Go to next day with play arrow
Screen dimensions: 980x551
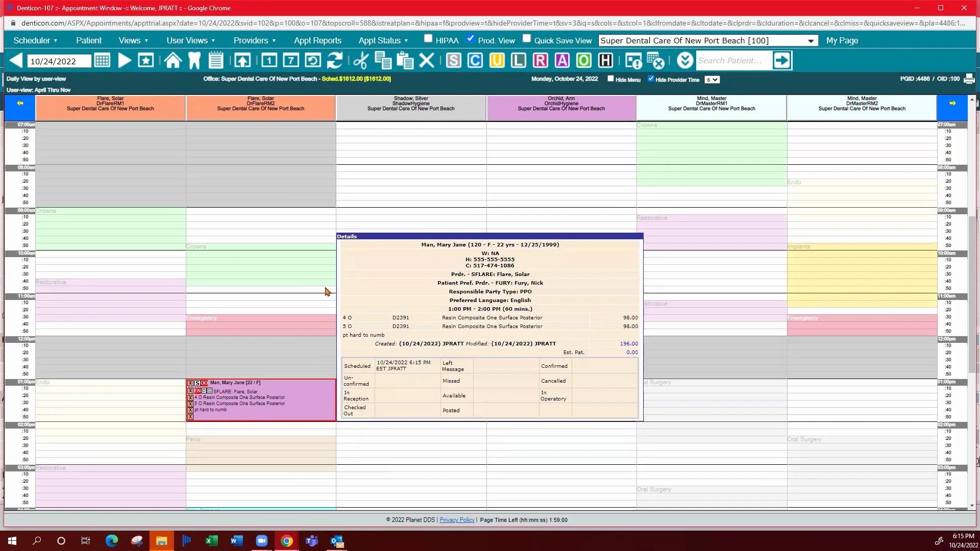click(124, 61)
